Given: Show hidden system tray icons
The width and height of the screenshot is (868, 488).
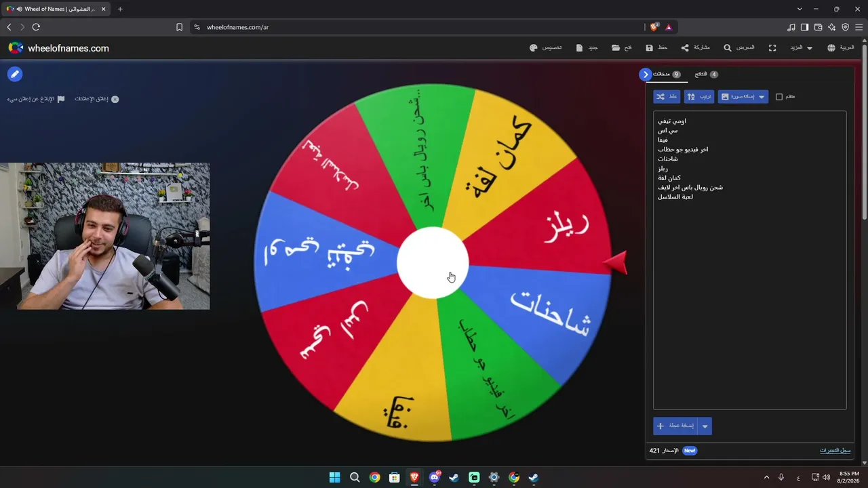Looking at the screenshot, I should pos(767,477).
